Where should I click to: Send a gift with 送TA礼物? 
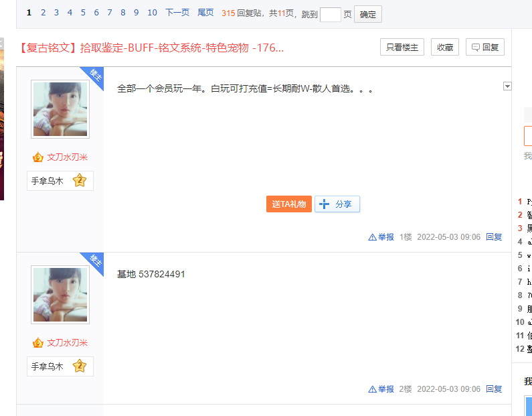click(289, 204)
